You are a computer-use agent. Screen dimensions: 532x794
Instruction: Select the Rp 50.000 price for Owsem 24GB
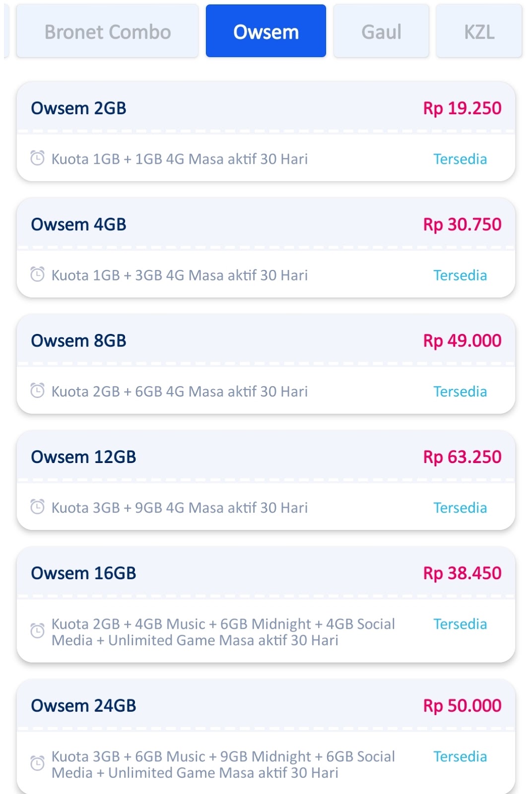462,705
